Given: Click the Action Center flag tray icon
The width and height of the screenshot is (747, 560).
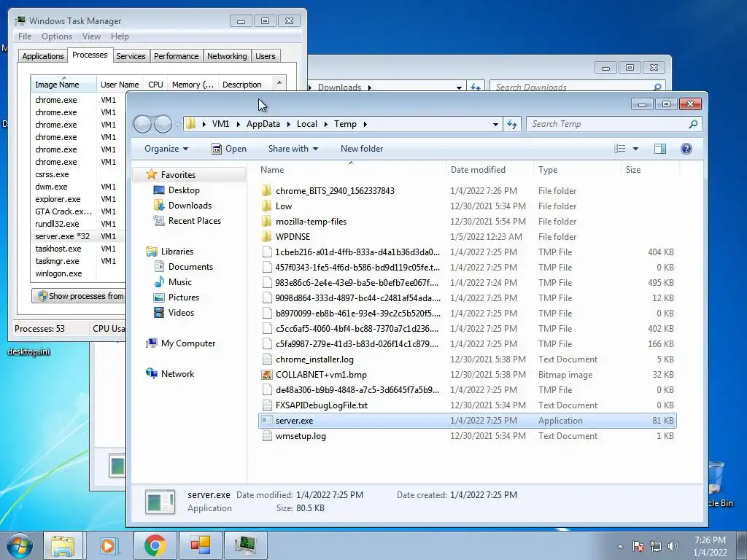Looking at the screenshot, I should coord(638,546).
